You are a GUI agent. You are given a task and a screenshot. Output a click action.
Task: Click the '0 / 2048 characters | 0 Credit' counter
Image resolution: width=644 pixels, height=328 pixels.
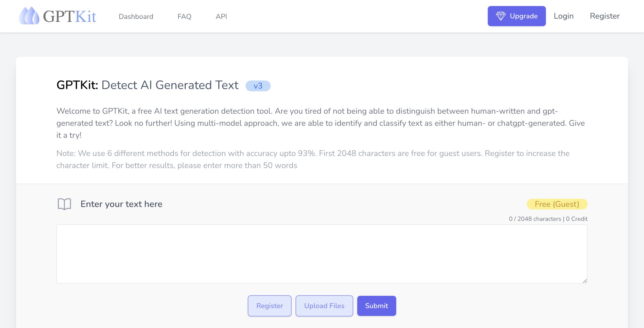click(x=548, y=219)
